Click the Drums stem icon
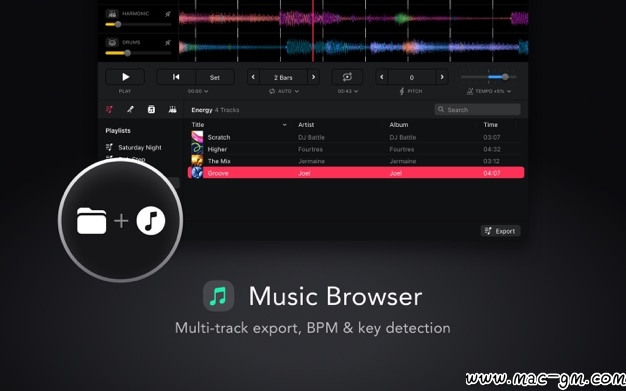This screenshot has width=626, height=391. [112, 42]
